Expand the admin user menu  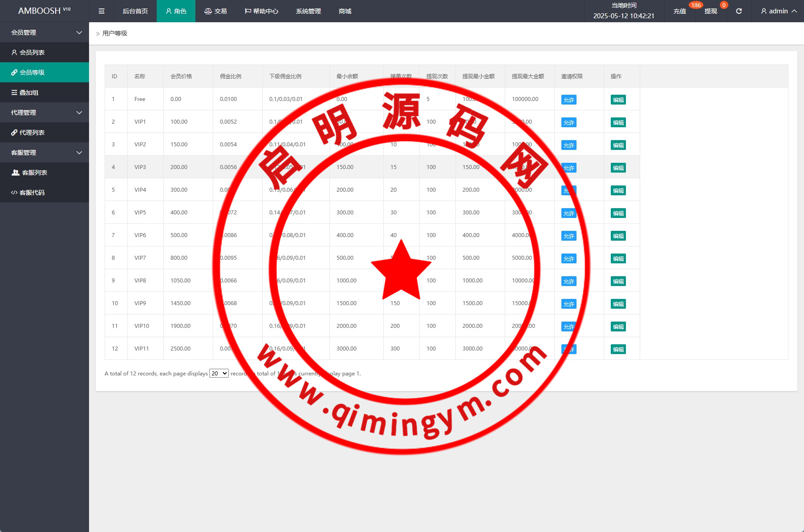click(778, 11)
